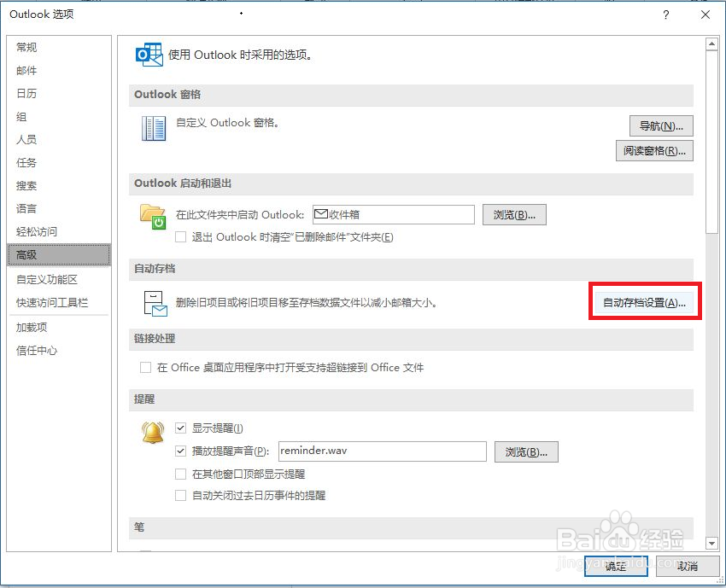This screenshot has width=726, height=588.
Task: Click the reminder.wav sound field
Action: [x=383, y=451]
